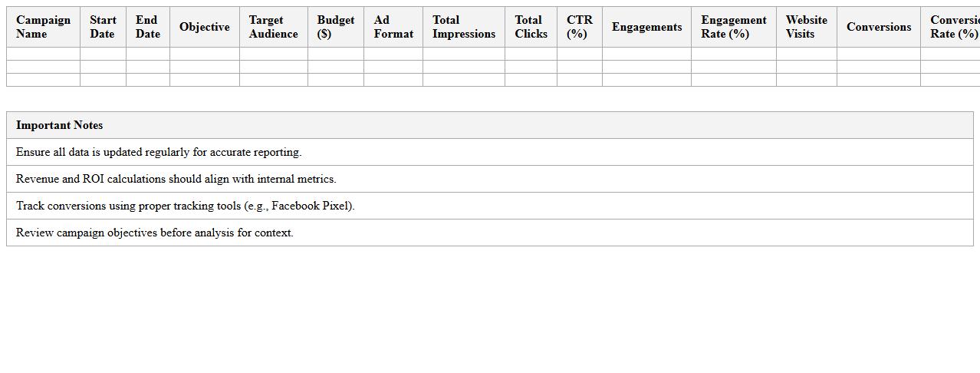Select the note about updating data regularly

tap(159, 152)
